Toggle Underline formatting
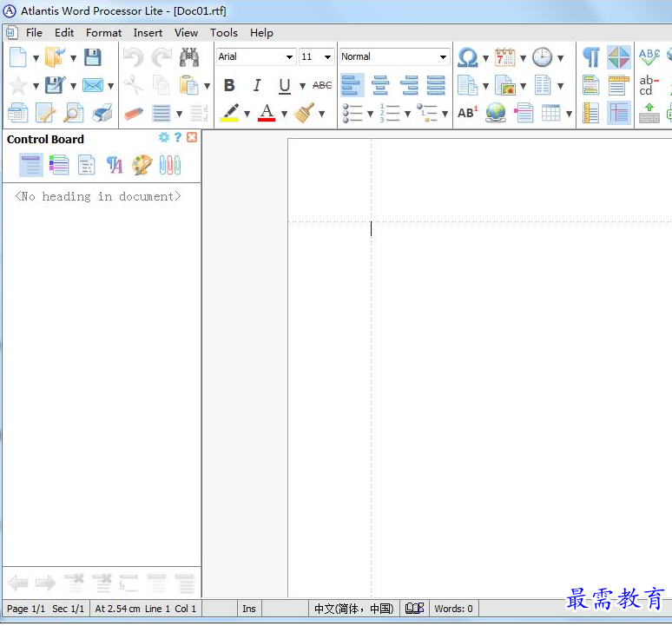 point(285,86)
